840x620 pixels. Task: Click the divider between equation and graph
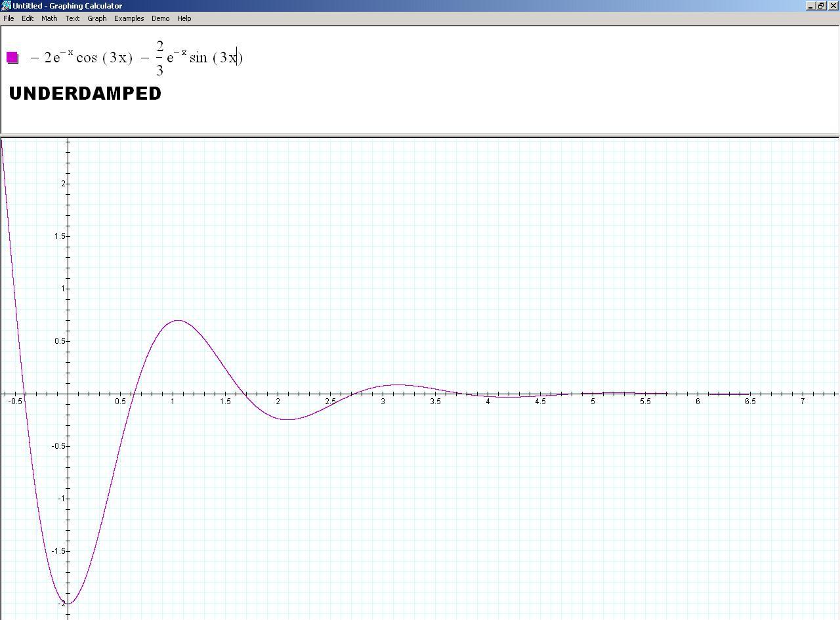420,136
